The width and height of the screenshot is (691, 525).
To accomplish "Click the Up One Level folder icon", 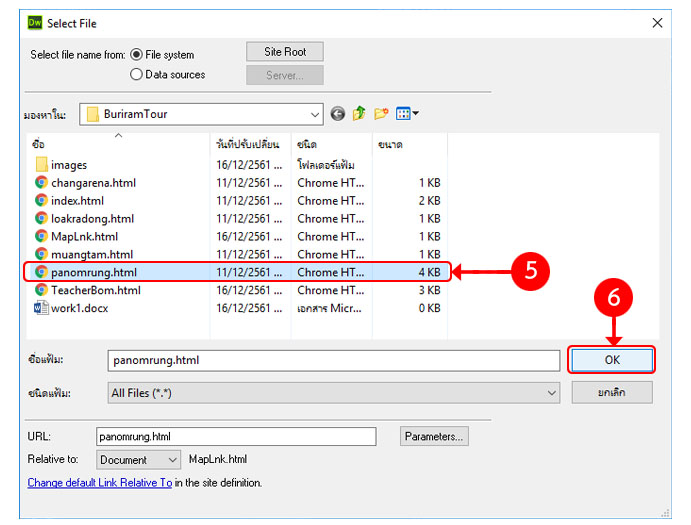I will tap(359, 114).
